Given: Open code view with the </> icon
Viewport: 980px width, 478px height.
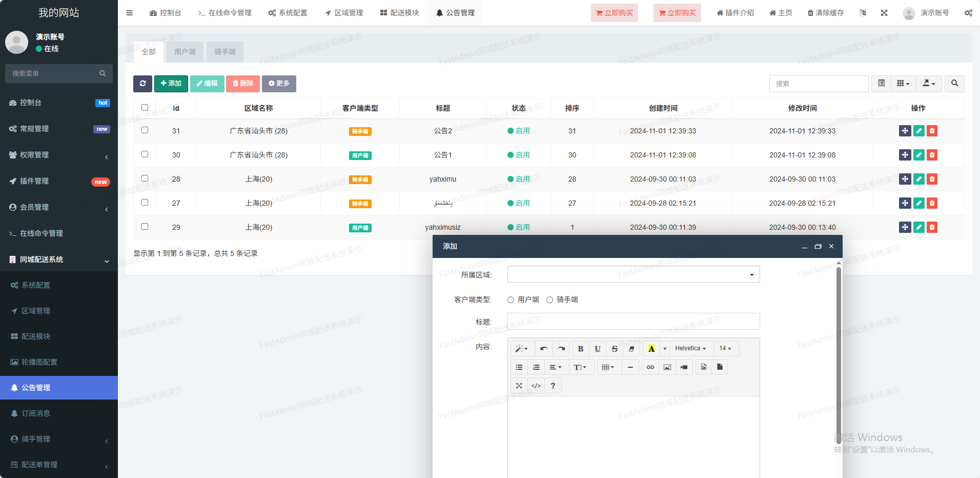Looking at the screenshot, I should pos(536,386).
